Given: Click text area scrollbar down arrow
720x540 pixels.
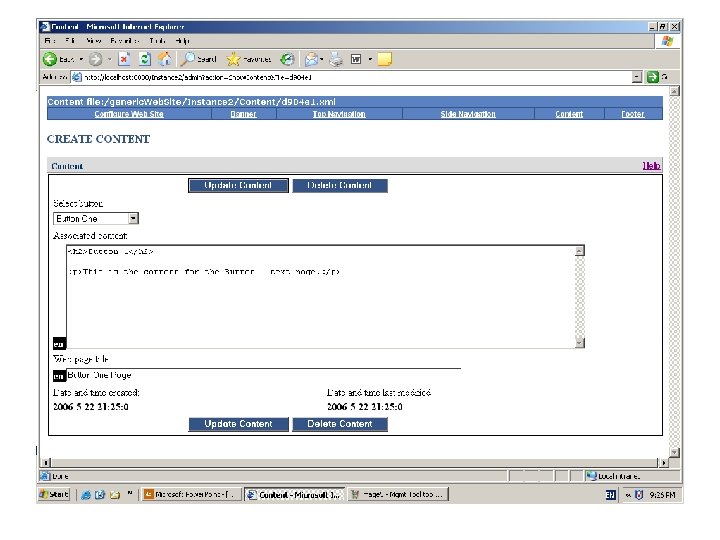Looking at the screenshot, I should pos(580,343).
